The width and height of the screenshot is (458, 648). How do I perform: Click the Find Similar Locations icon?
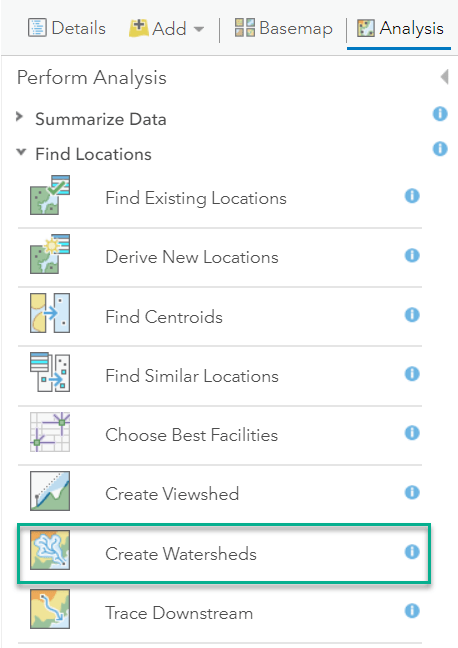(50, 372)
